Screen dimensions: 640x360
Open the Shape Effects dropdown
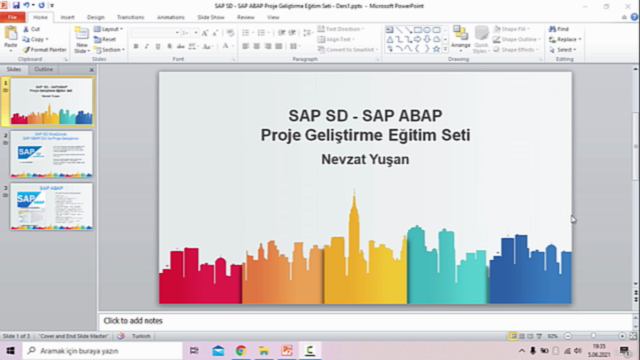click(516, 50)
